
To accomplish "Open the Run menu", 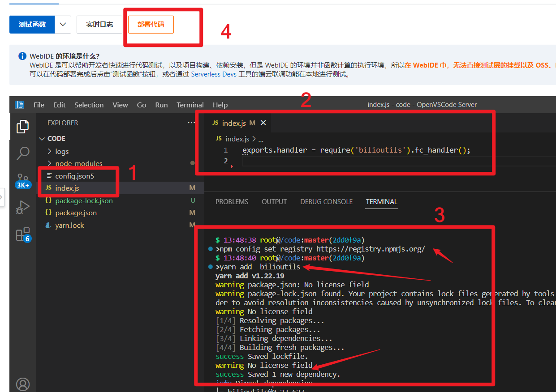I will coord(161,105).
